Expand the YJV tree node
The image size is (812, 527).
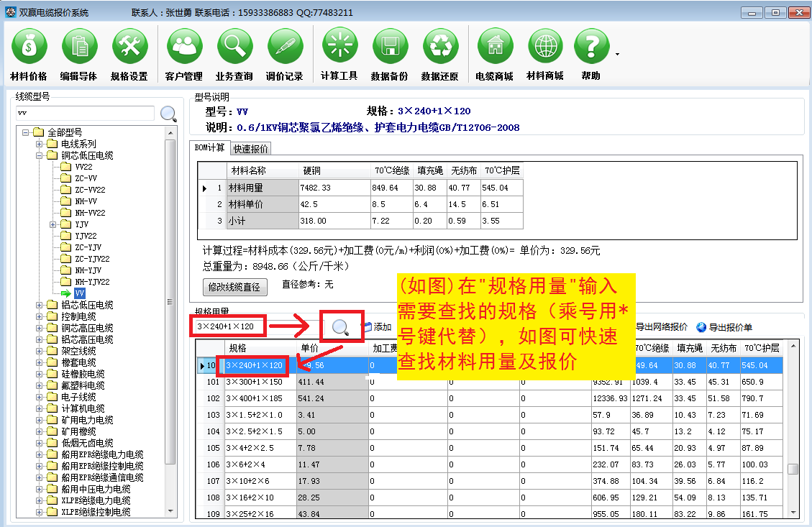pyautogui.click(x=53, y=224)
